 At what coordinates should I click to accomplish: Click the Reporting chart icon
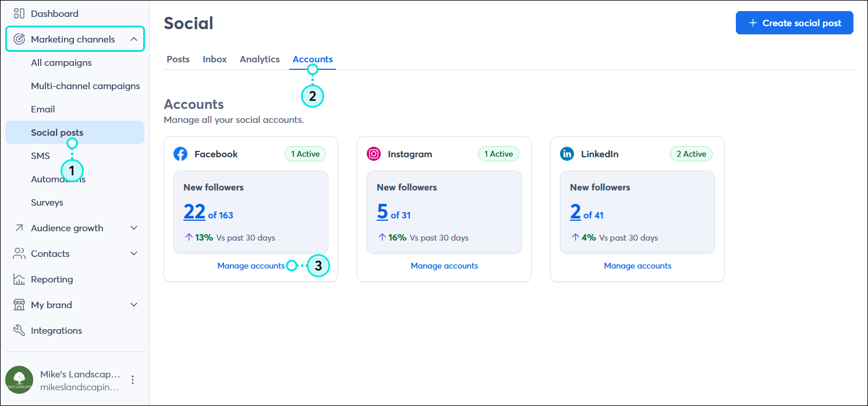point(19,279)
